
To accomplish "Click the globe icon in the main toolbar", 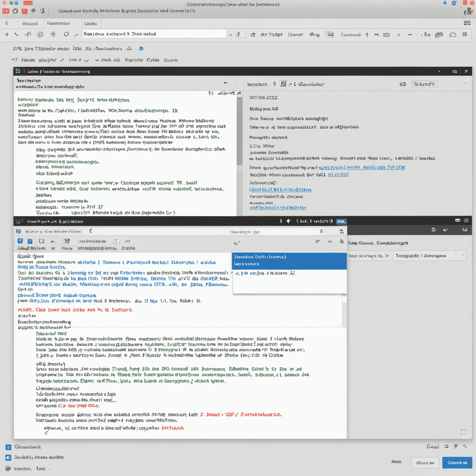I will (x=40, y=34).
